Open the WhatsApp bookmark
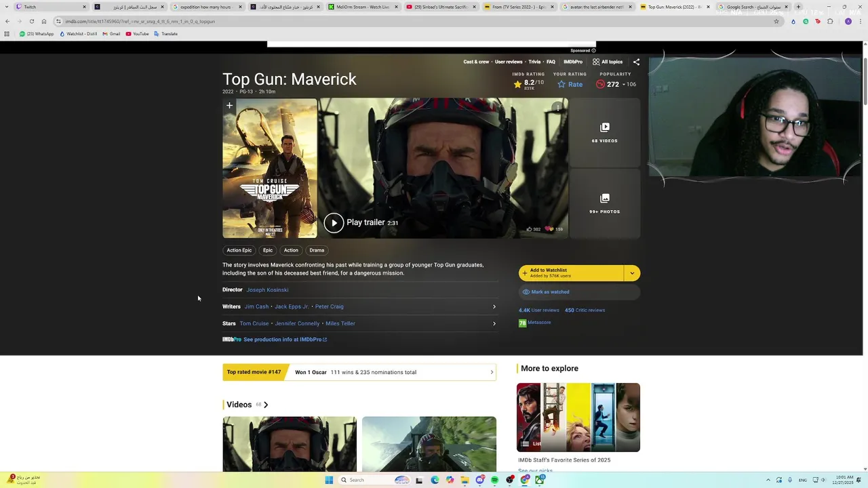The height and width of the screenshot is (488, 868). coord(37,34)
